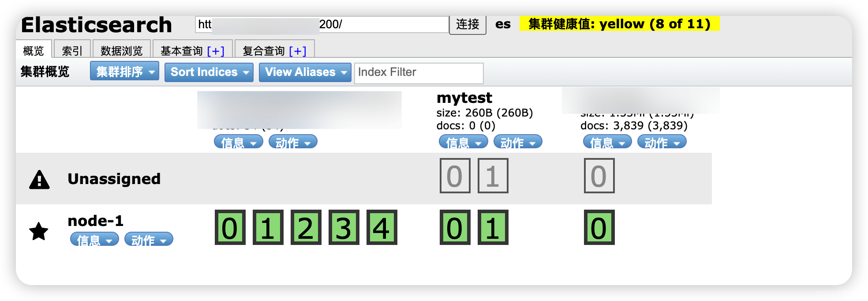
Task: Open 动作 menu of the 3,839 docs index
Action: pyautogui.click(x=662, y=142)
